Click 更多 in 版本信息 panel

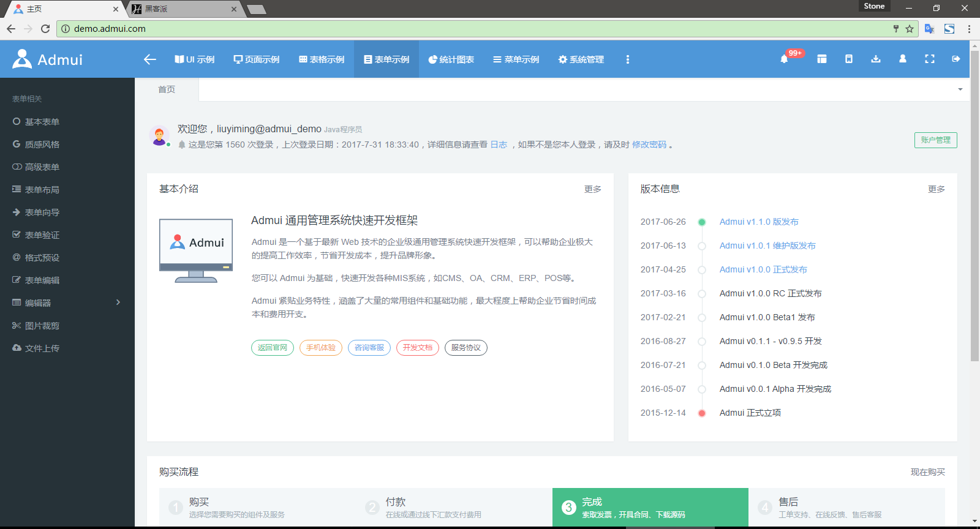(x=937, y=189)
